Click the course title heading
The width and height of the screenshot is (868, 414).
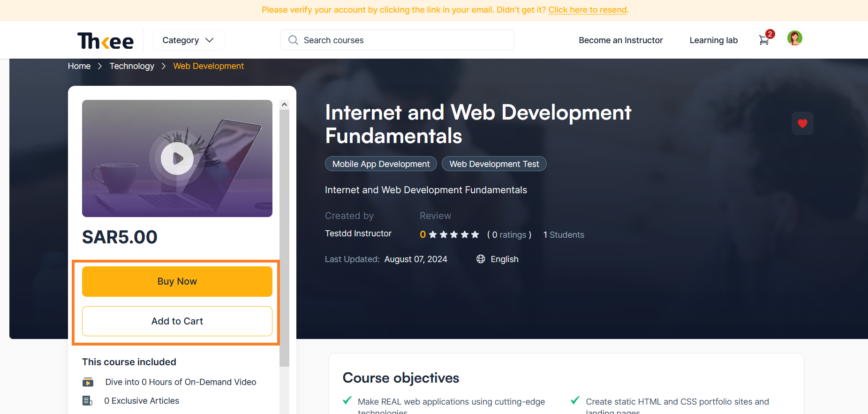coord(478,124)
